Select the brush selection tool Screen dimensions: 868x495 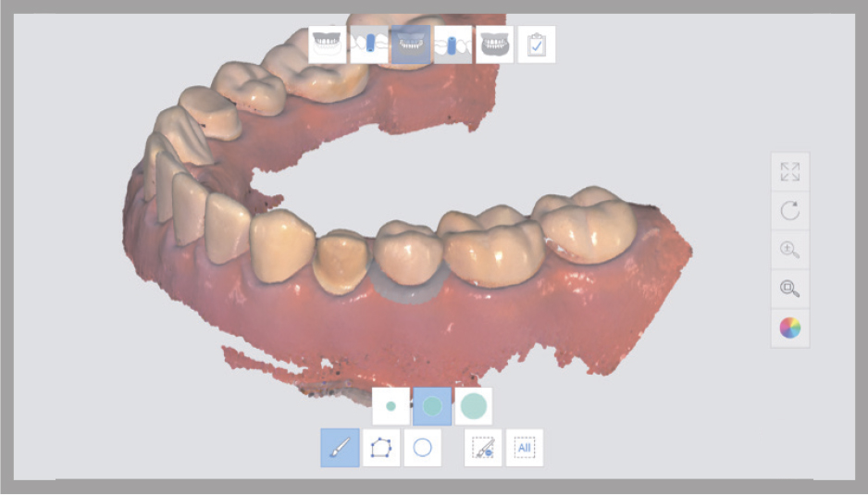click(x=340, y=448)
